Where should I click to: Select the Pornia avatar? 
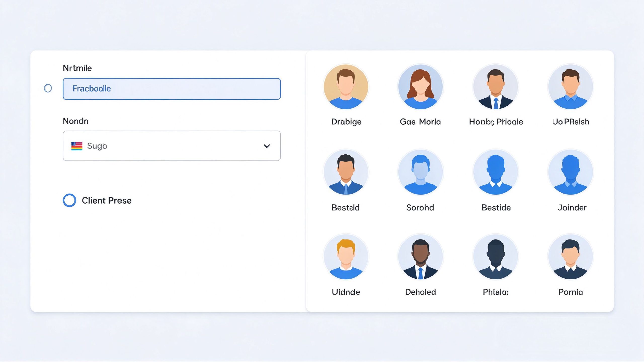[x=571, y=257]
